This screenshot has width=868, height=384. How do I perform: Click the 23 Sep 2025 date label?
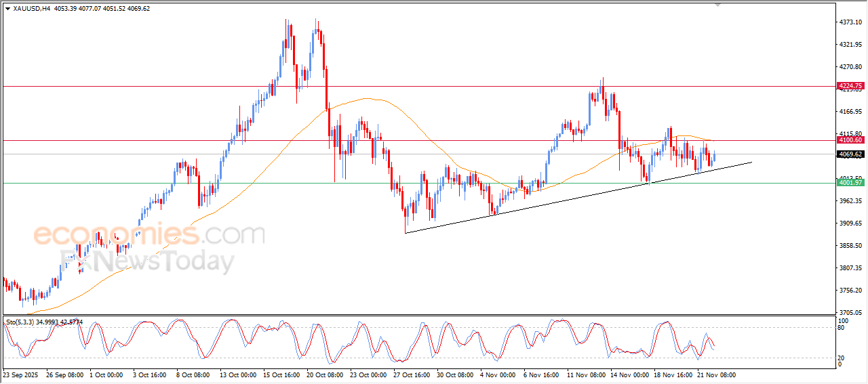[x=20, y=375]
